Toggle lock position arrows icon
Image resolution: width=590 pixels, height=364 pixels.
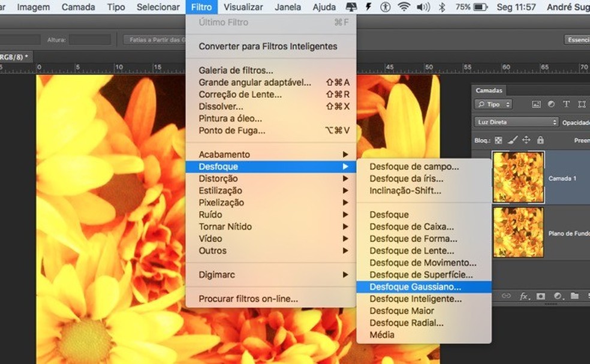click(x=526, y=140)
